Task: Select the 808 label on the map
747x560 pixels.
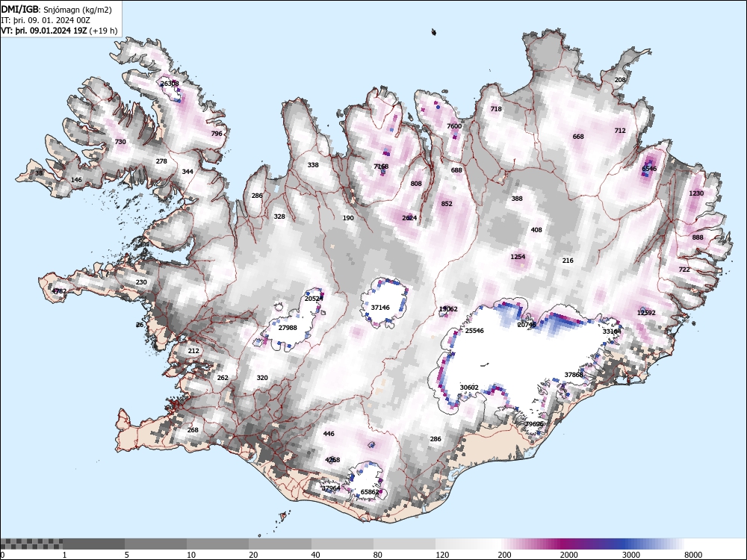Action: tap(416, 184)
